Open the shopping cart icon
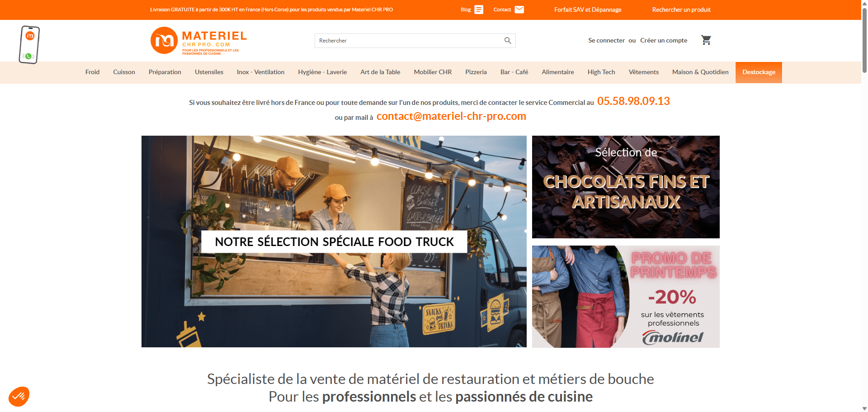This screenshot has width=868, height=412. (706, 40)
